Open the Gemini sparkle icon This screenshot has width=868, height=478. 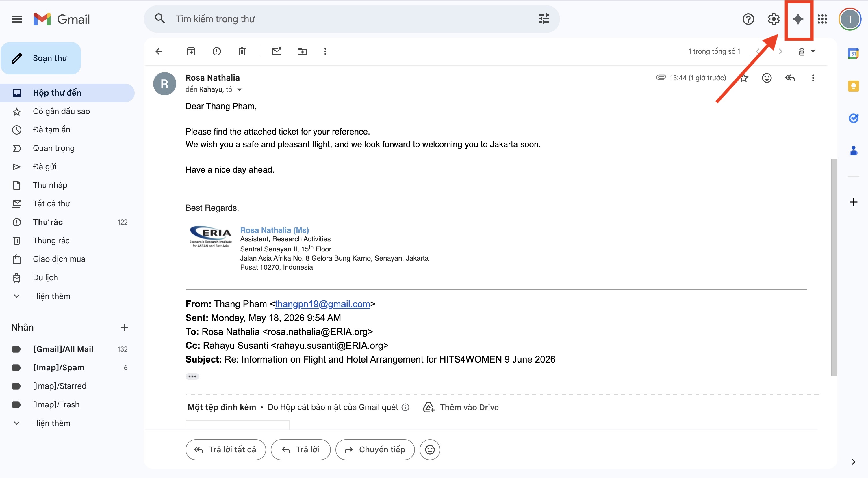click(x=798, y=19)
